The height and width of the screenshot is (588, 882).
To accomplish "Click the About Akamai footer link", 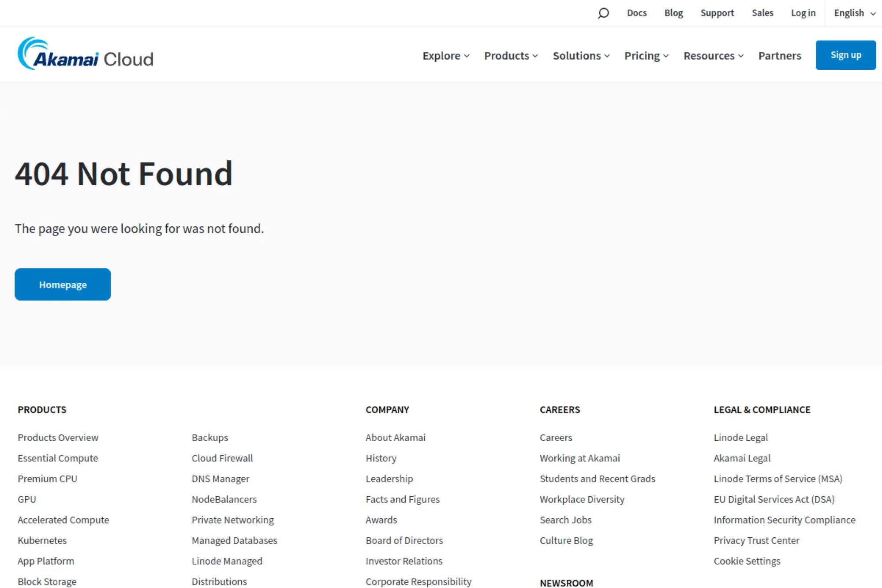I will (x=395, y=437).
